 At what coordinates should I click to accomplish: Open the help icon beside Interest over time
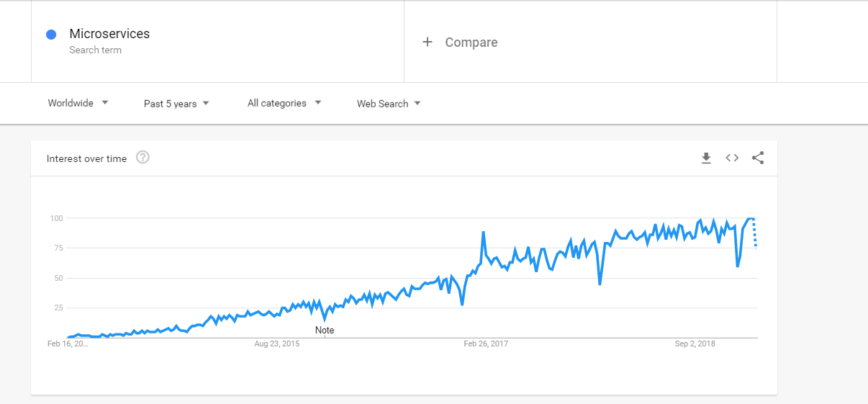click(143, 158)
